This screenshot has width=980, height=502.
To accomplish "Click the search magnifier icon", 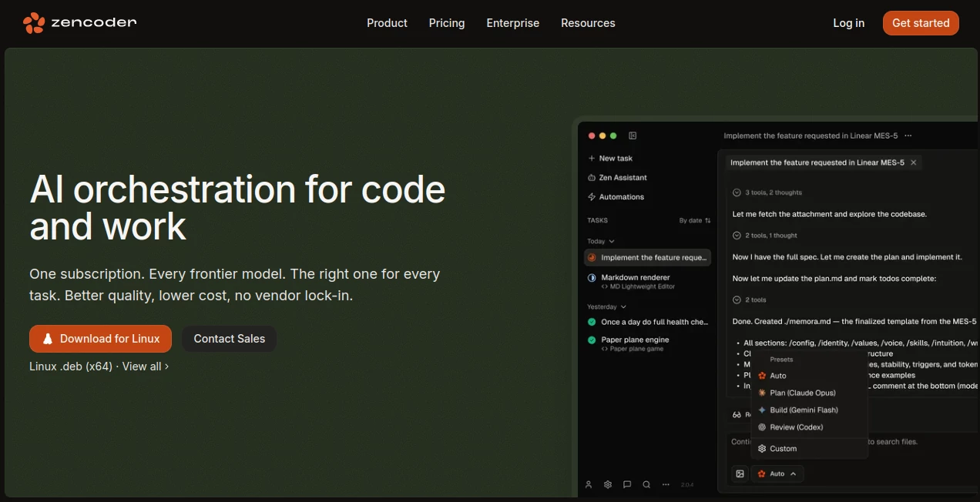I will coord(646,485).
